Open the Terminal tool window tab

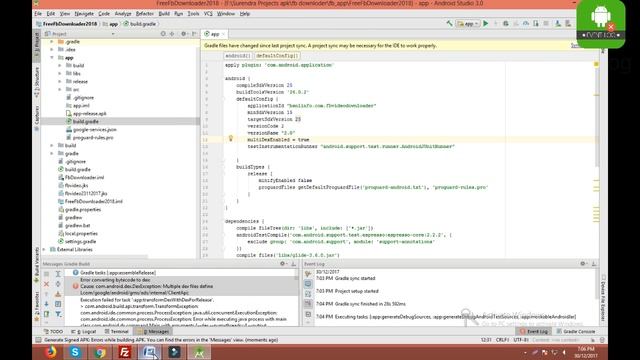pyautogui.click(x=116, y=331)
